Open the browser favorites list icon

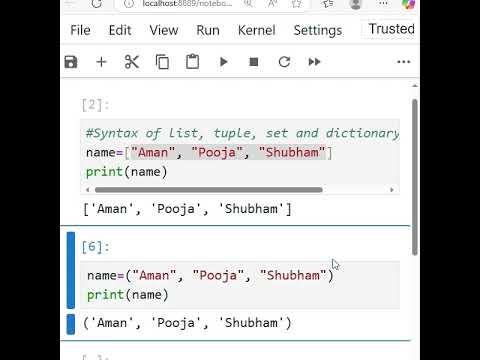coord(328,3)
